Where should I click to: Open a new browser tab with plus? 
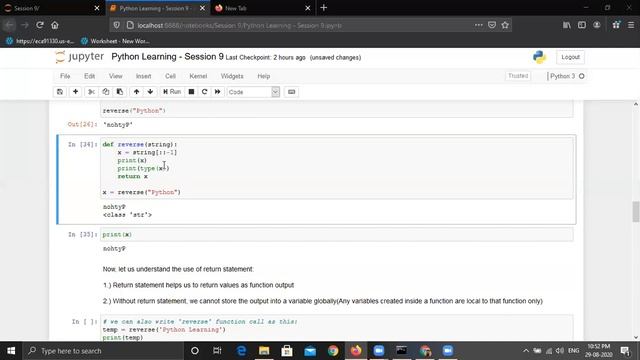pos(324,8)
